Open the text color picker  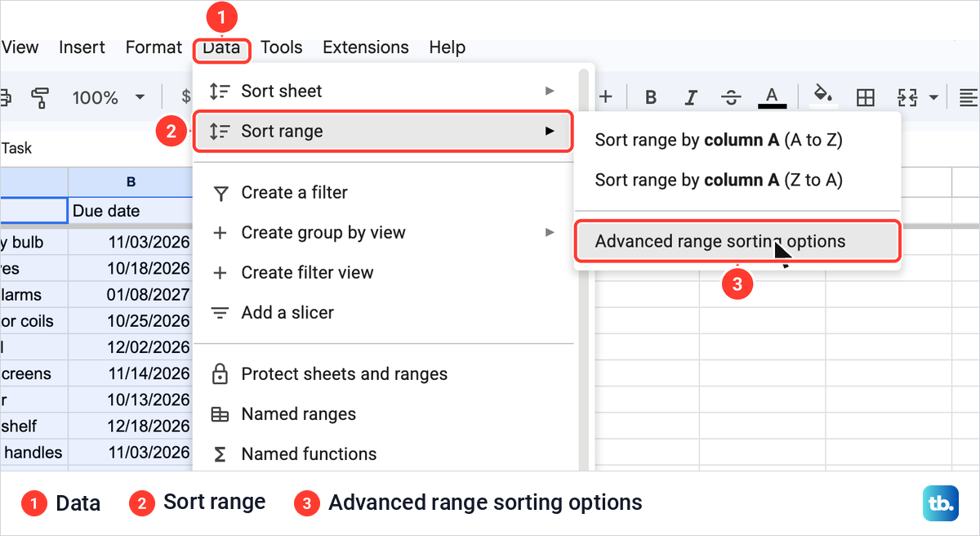(772, 98)
